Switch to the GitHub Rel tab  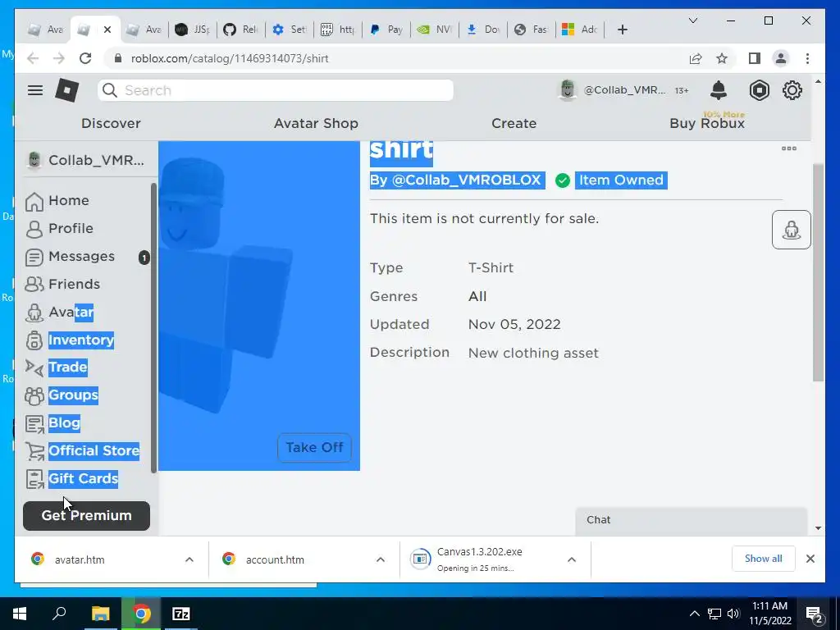[240, 30]
